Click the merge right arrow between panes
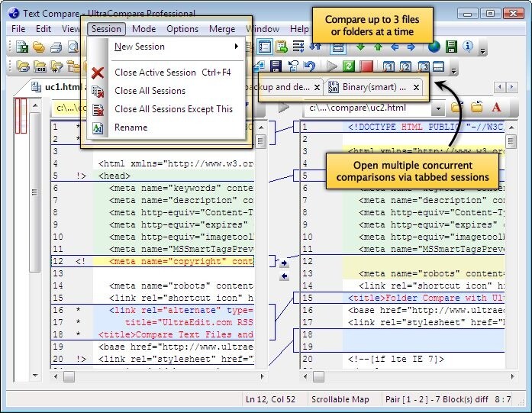The image size is (532, 413). (284, 263)
